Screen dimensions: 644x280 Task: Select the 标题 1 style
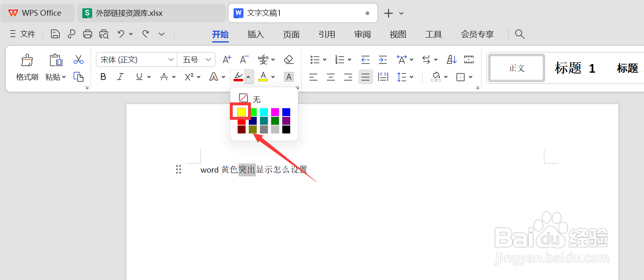pos(575,68)
